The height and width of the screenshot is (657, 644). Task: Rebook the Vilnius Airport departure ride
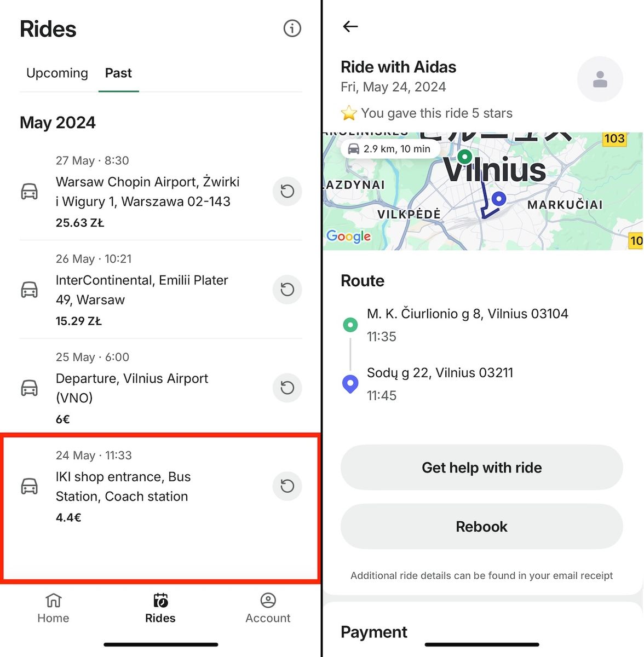287,388
